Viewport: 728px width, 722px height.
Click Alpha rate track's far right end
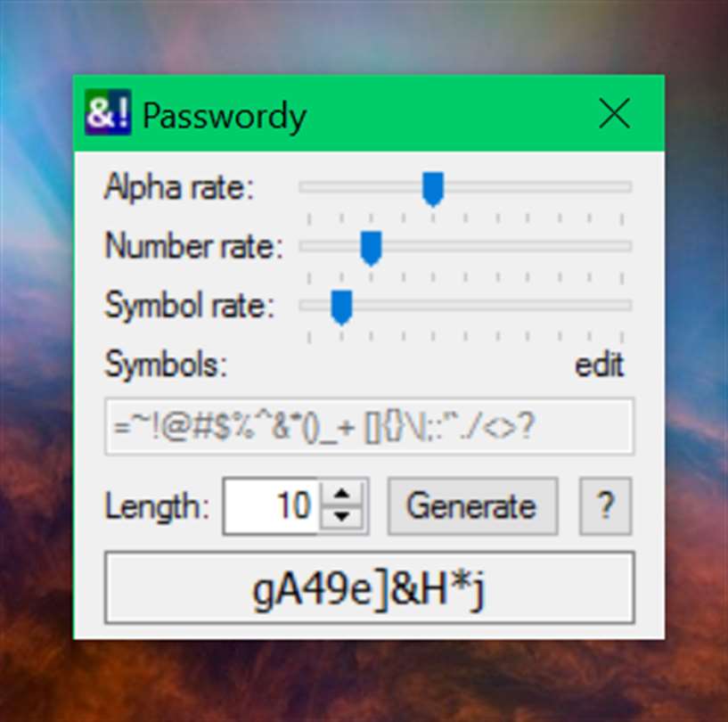pyautogui.click(x=626, y=187)
